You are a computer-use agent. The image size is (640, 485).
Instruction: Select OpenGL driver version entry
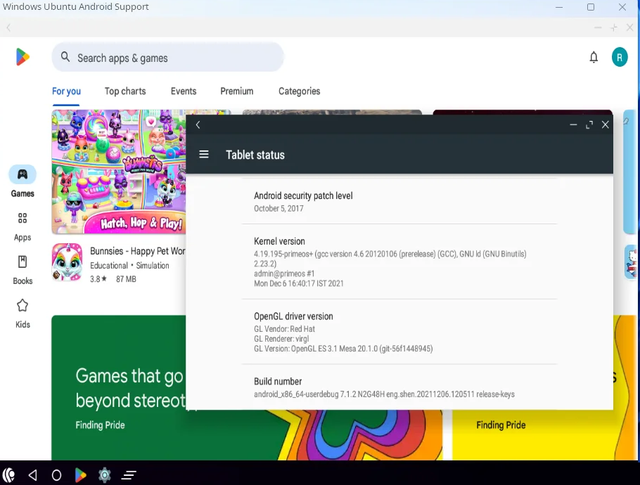399,332
